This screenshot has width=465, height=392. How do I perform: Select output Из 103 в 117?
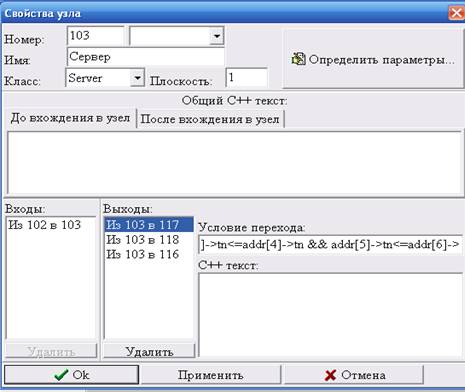tap(149, 225)
